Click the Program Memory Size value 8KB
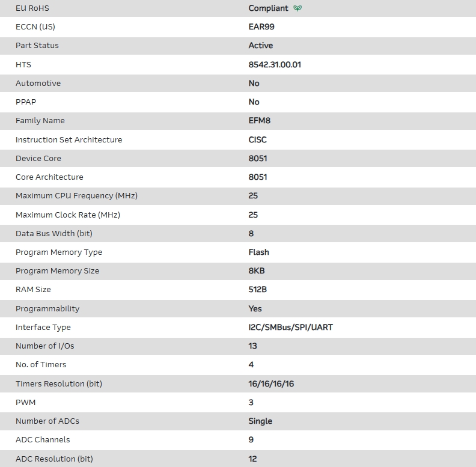This screenshot has width=476, height=467. click(x=257, y=271)
